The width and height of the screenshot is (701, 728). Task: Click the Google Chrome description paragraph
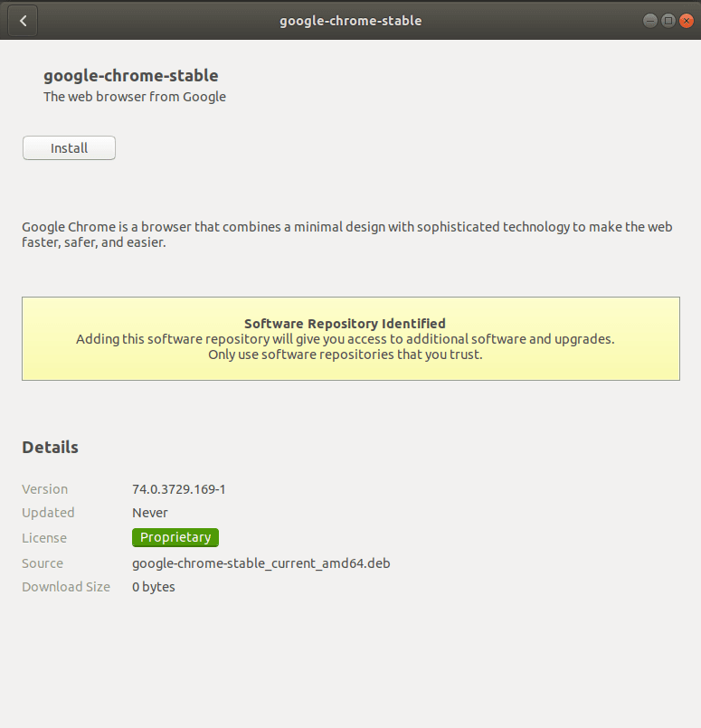coord(347,234)
